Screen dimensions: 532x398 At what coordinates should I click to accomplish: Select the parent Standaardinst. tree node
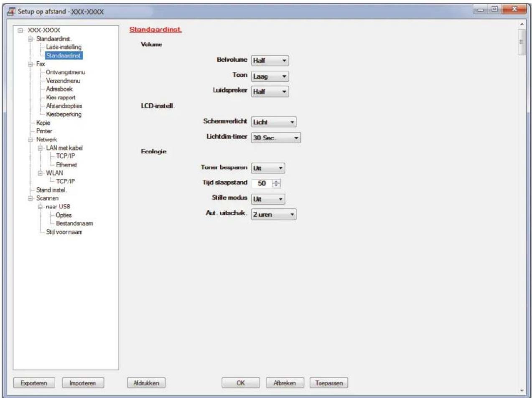pyautogui.click(x=54, y=39)
